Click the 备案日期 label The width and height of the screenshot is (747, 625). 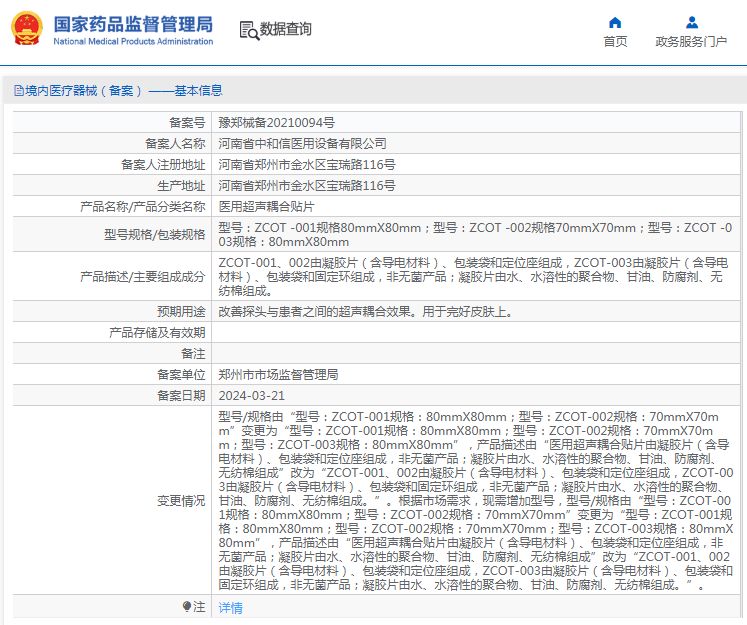click(182, 395)
